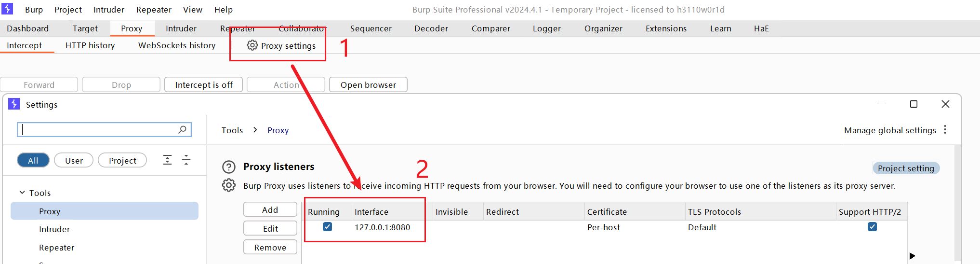Screen dimensions: 980x264
Task: Click the collapse all settings icon
Action: click(x=186, y=160)
